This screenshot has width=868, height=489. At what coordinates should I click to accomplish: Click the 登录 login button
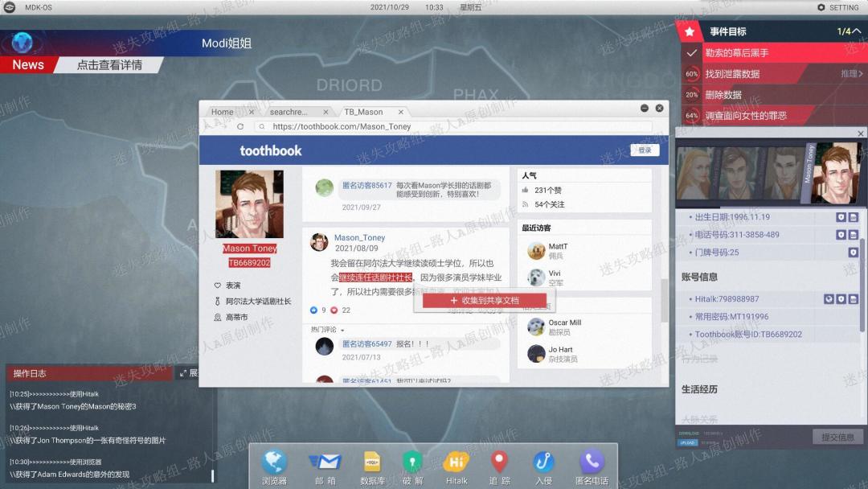(645, 150)
